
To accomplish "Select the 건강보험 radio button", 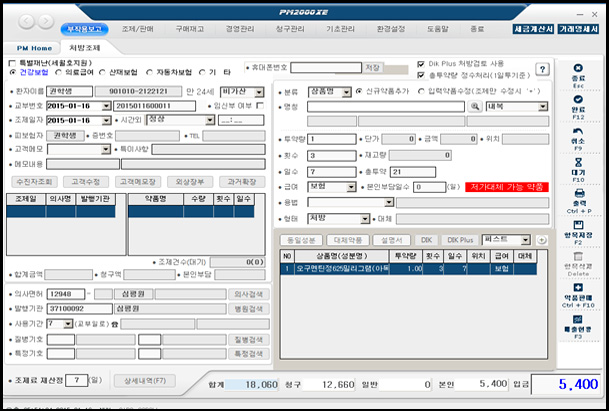I will (x=13, y=72).
